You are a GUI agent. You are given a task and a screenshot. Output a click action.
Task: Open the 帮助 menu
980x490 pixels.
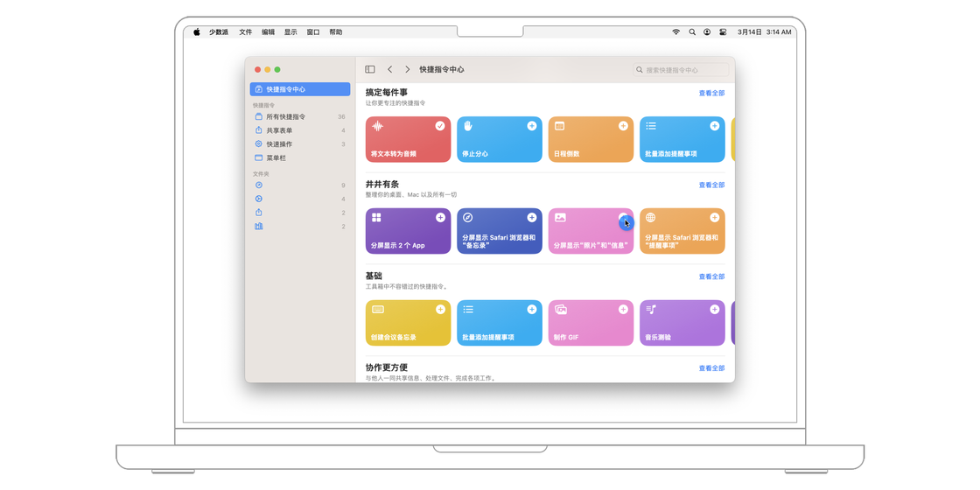point(336,31)
